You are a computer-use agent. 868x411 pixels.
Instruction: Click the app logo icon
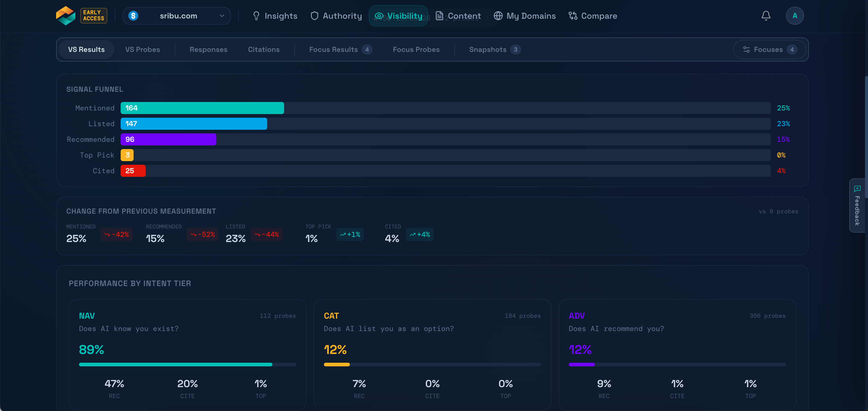[x=66, y=15]
